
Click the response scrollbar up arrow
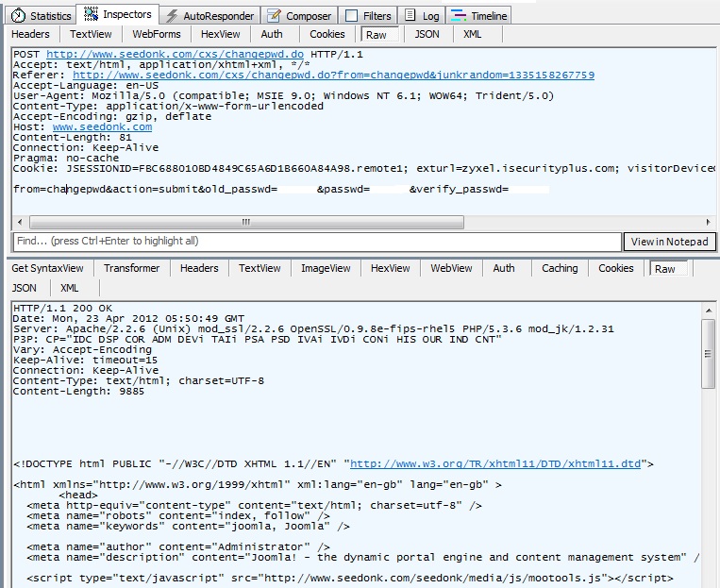click(x=709, y=311)
